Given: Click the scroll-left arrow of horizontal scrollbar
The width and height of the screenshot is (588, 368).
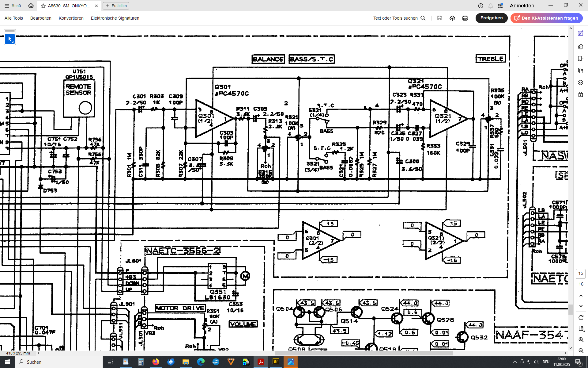Looking at the screenshot, I should coord(39,353).
